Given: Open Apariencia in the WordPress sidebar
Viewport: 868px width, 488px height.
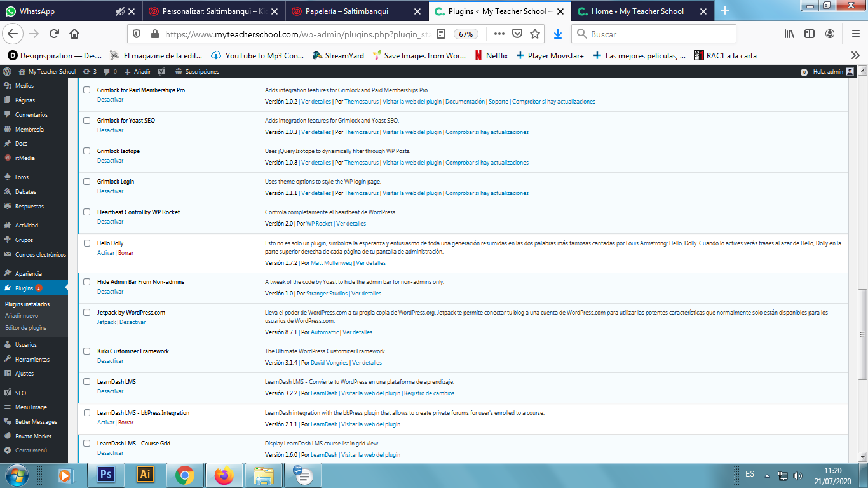Looking at the screenshot, I should pyautogui.click(x=28, y=274).
